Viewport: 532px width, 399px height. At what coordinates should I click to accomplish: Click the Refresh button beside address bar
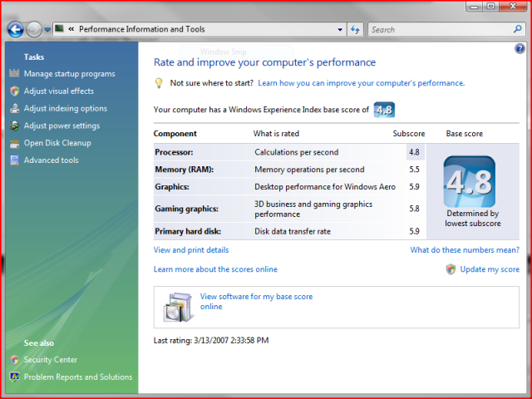(355, 30)
